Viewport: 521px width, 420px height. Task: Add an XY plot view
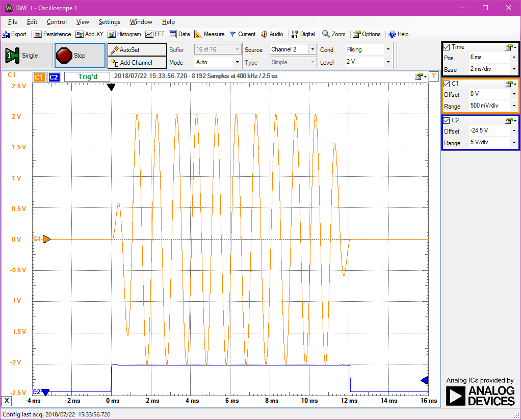coord(90,34)
